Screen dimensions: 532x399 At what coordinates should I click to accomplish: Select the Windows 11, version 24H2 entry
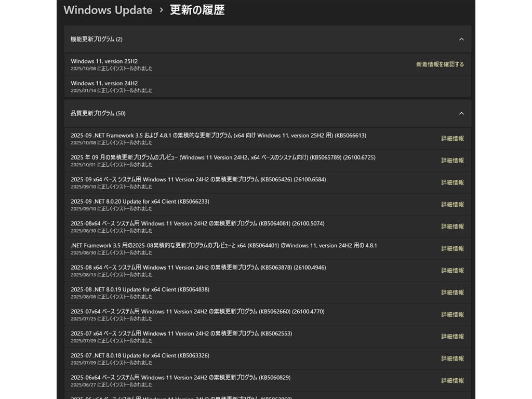(104, 83)
